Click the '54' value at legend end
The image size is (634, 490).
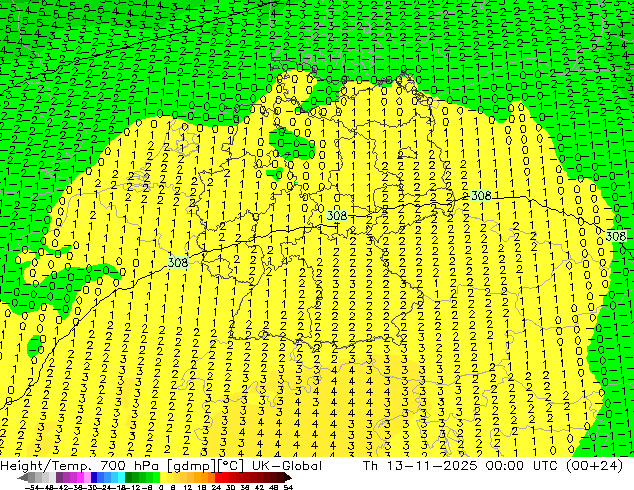coord(288,487)
